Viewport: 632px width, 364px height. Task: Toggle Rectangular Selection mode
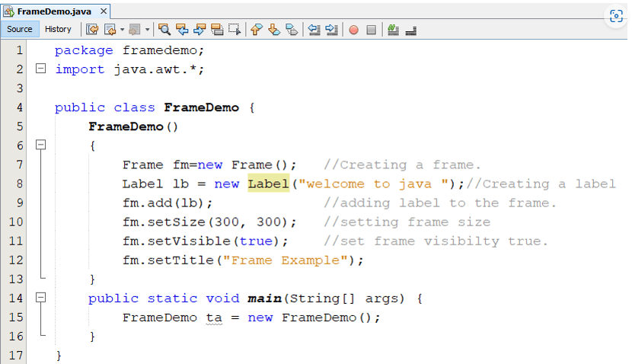click(x=235, y=30)
